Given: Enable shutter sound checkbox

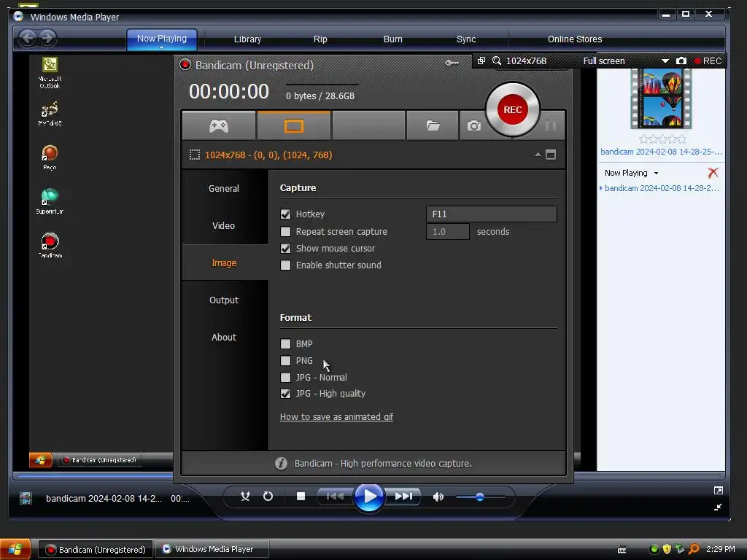Looking at the screenshot, I should 285,265.
